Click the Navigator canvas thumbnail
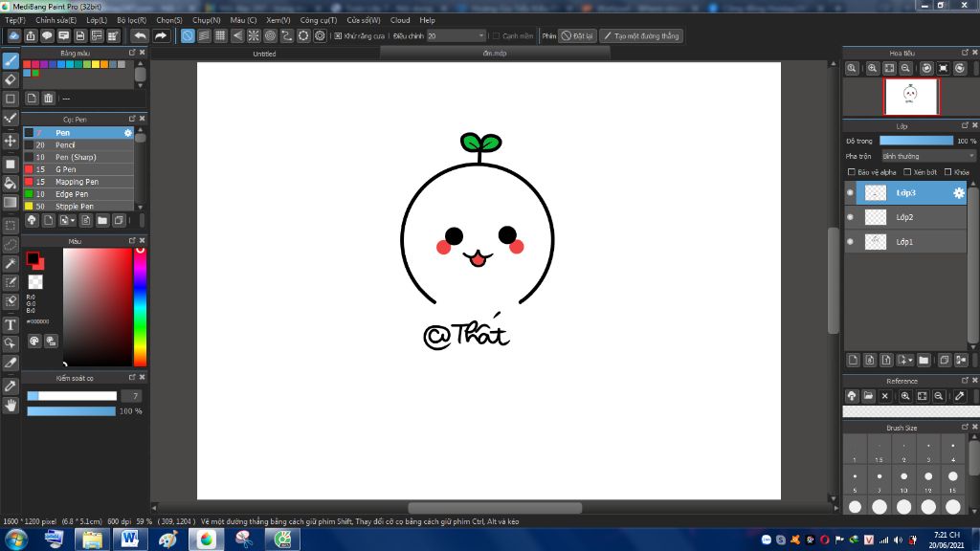 [x=911, y=97]
